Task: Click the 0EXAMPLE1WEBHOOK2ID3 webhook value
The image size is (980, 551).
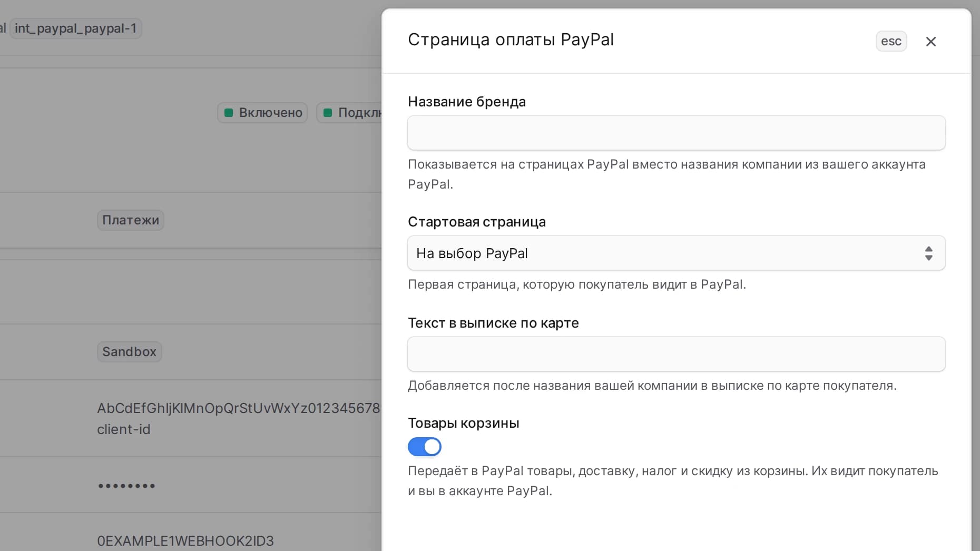Action: point(185,541)
